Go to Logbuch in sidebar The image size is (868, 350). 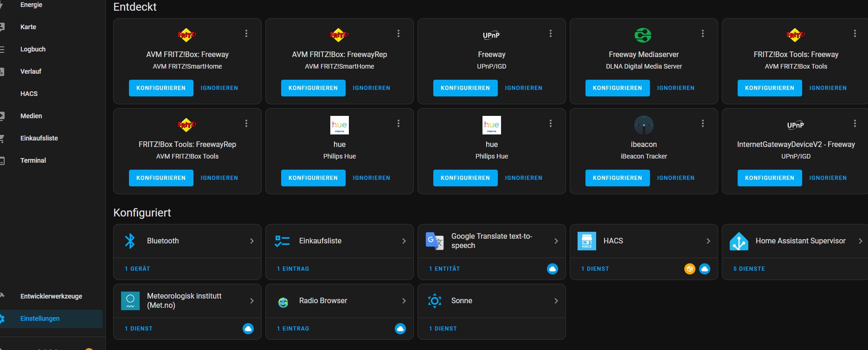(x=33, y=49)
